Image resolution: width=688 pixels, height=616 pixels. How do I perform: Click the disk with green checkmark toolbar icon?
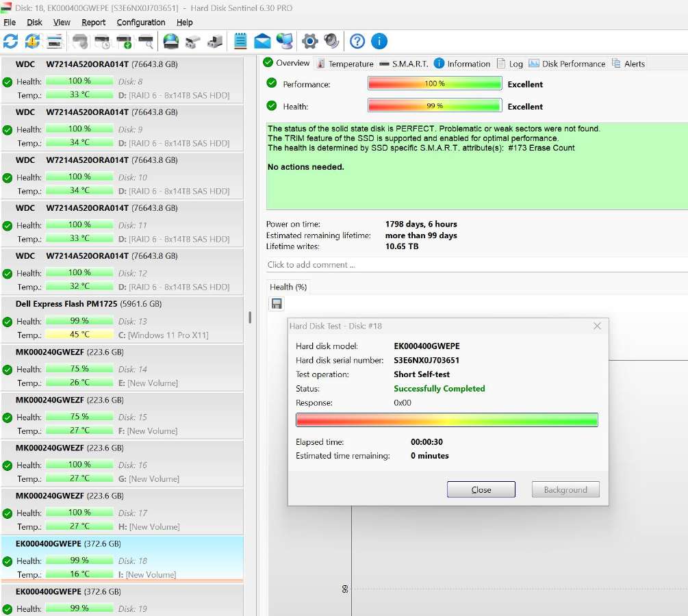[124, 42]
